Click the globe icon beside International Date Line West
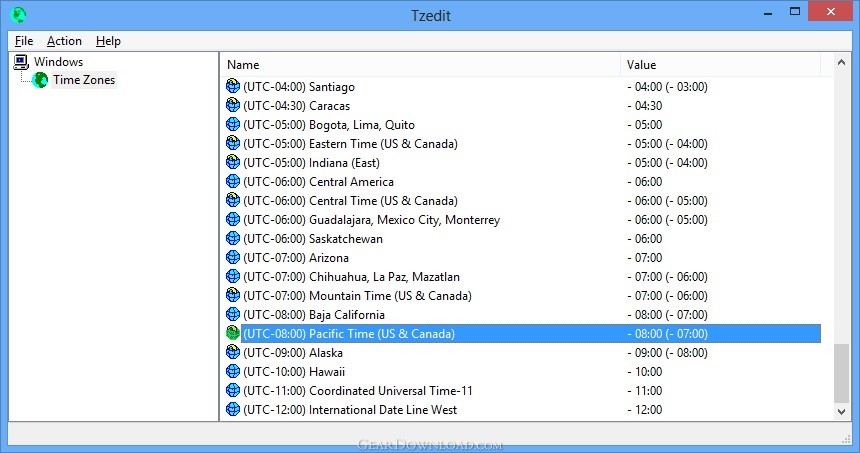The width and height of the screenshot is (860, 453). coord(233,409)
